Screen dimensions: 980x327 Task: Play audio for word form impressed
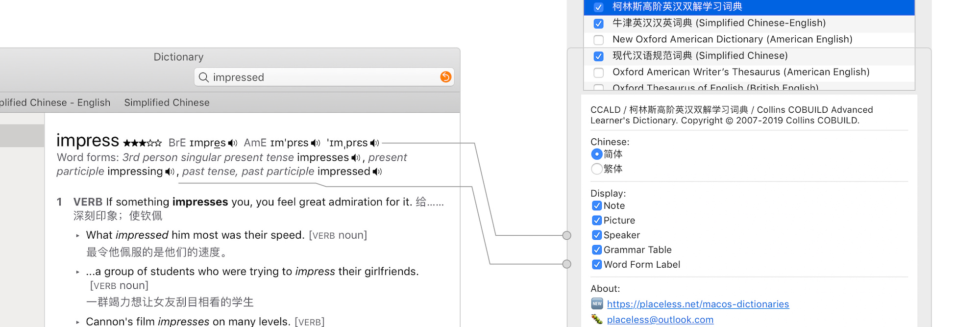[x=377, y=172]
